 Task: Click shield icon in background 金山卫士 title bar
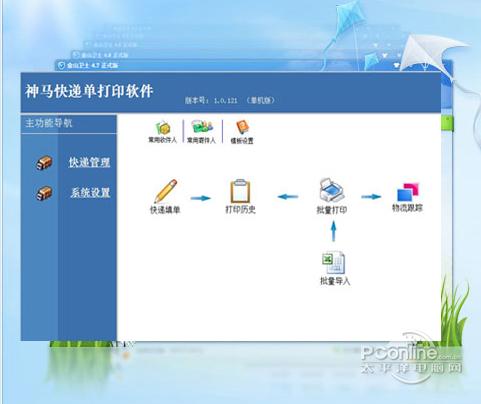coord(61,66)
